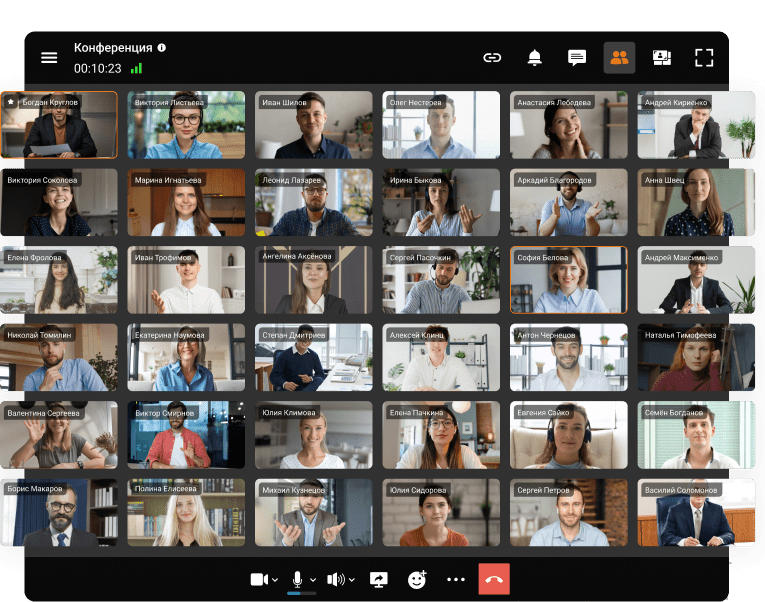The width and height of the screenshot is (765, 602).
Task: Open the hamburger main menu
Action: [49, 57]
